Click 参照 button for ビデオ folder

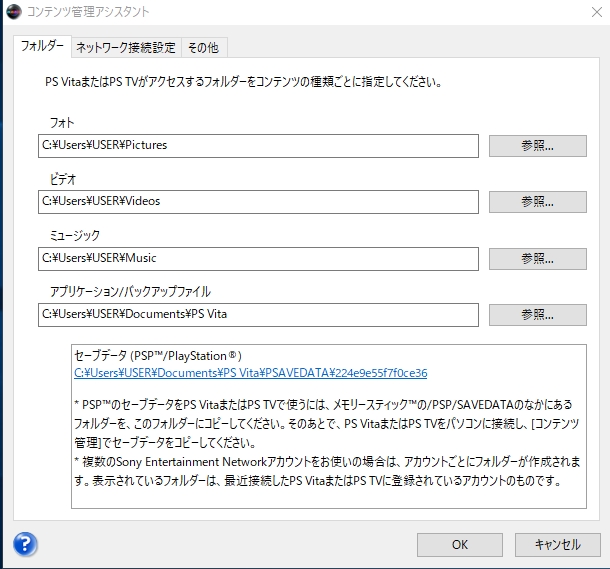tap(538, 202)
